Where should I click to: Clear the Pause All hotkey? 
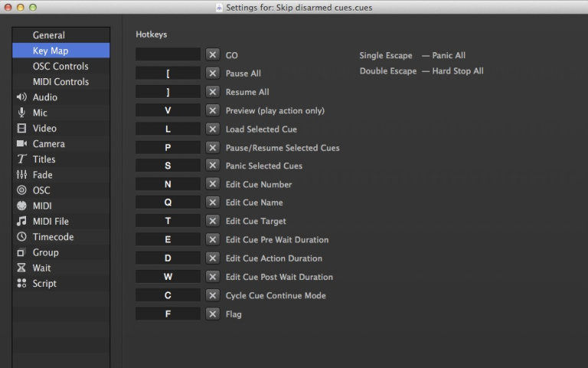point(212,74)
